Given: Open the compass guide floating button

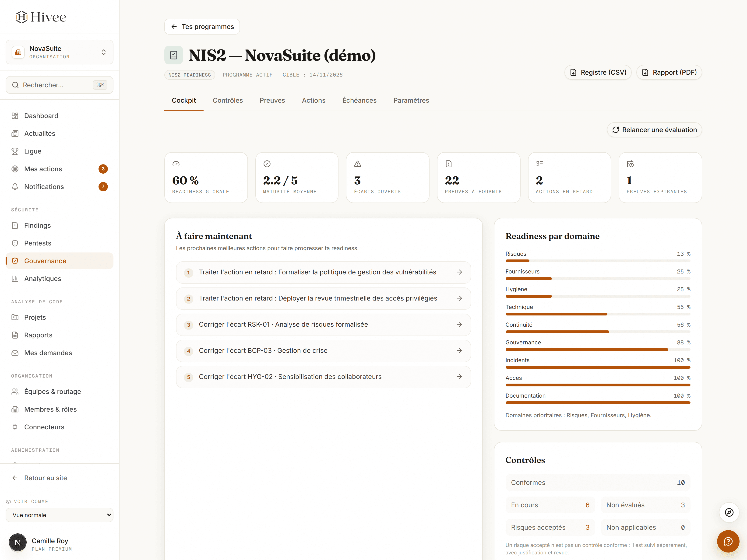Looking at the screenshot, I should click(x=729, y=512).
